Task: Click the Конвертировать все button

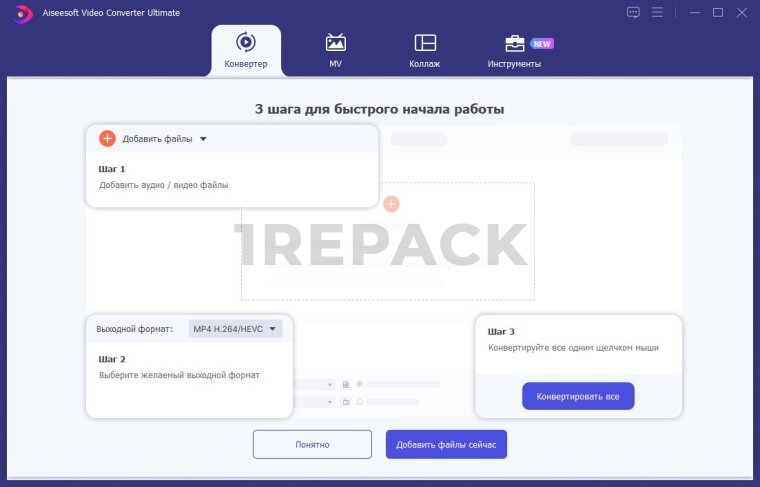Action: point(578,396)
